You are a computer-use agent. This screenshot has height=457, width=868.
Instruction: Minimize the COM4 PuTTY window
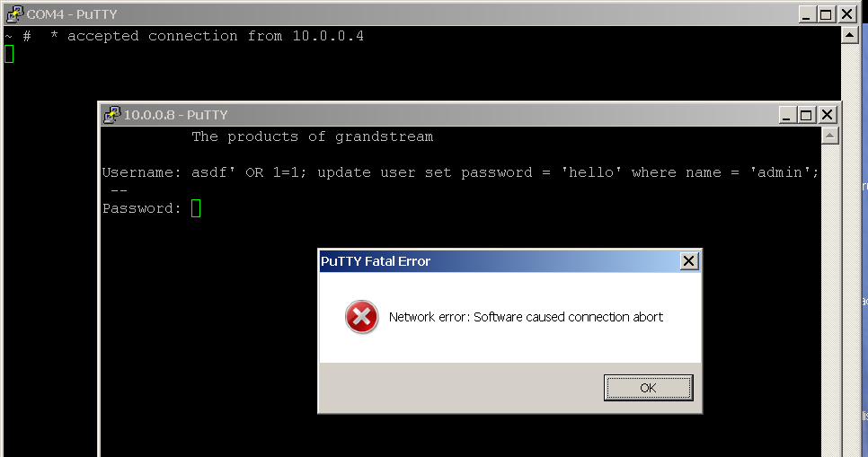[806, 13]
